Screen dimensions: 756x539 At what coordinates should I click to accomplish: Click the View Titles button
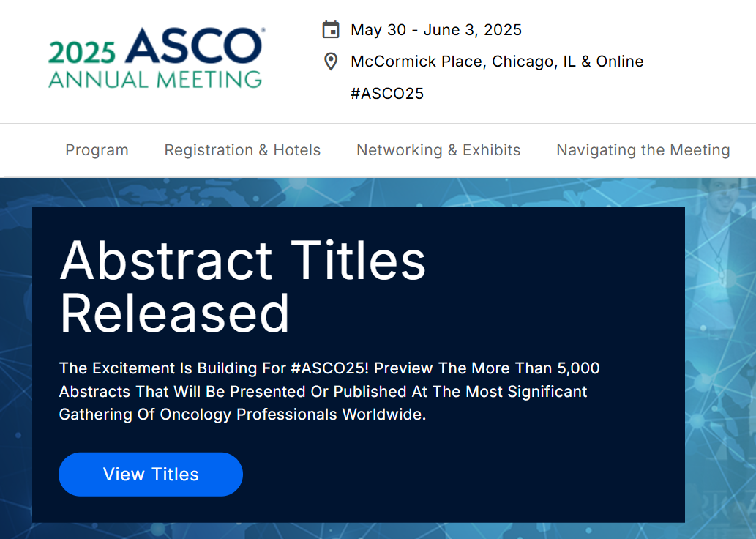tap(151, 475)
